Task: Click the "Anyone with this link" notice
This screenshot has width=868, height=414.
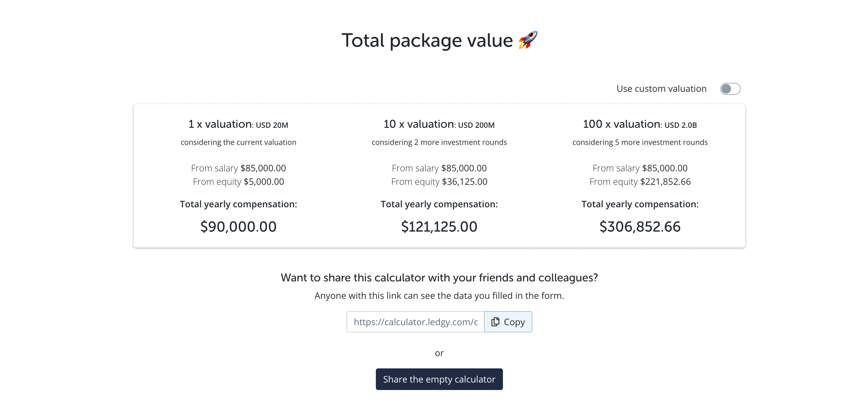Action: (439, 296)
